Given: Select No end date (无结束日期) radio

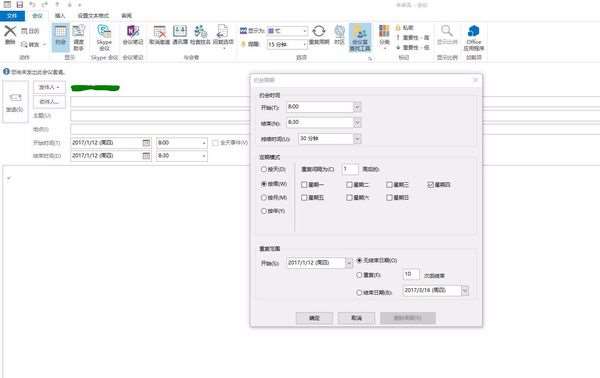Looking at the screenshot, I should coord(359,261).
